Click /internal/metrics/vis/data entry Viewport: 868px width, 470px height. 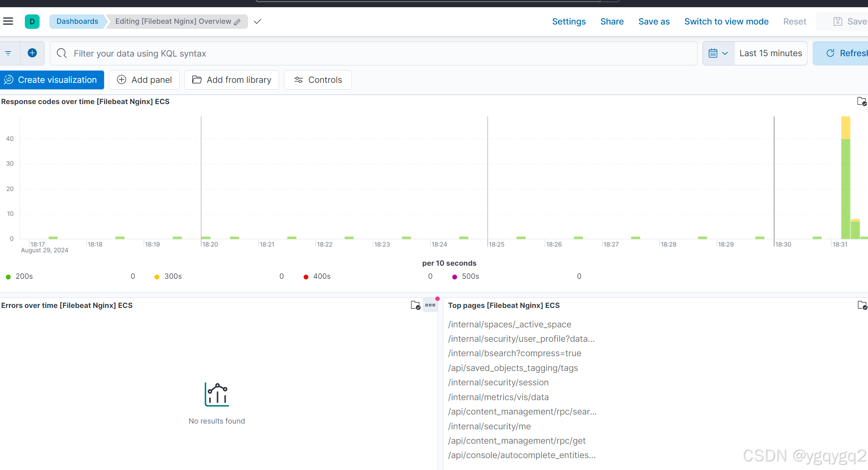498,397
